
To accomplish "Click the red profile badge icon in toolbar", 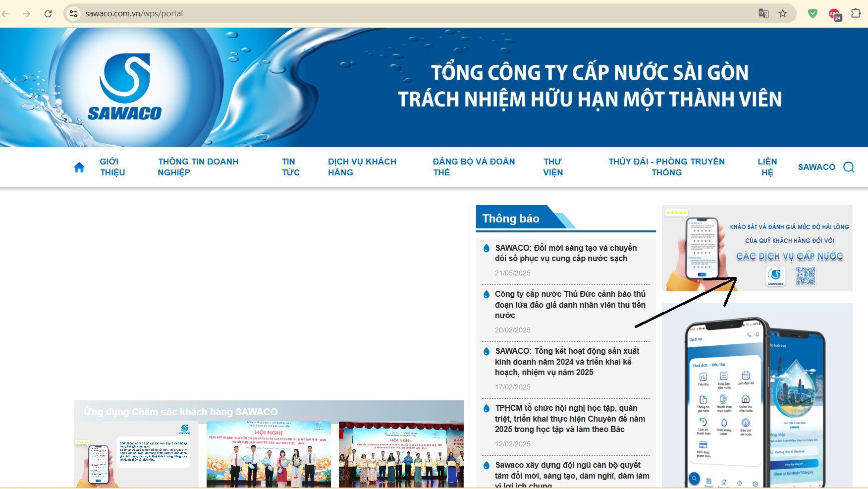I will click(834, 13).
